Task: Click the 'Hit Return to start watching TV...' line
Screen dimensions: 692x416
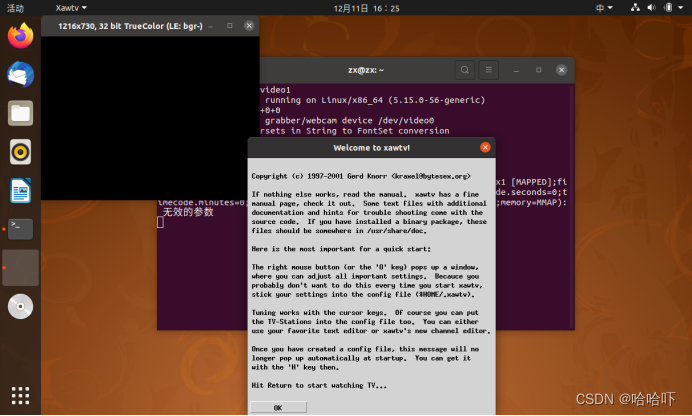Action: (x=319, y=385)
